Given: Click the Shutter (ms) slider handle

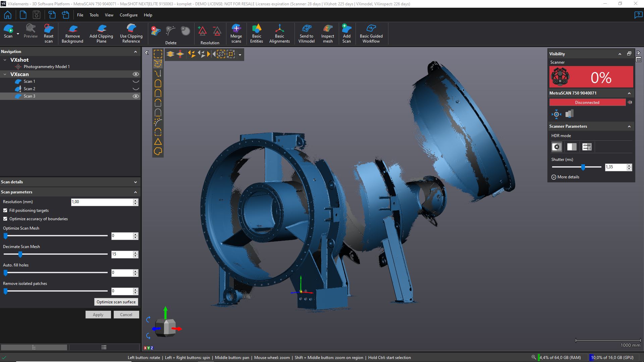Looking at the screenshot, I should (583, 167).
